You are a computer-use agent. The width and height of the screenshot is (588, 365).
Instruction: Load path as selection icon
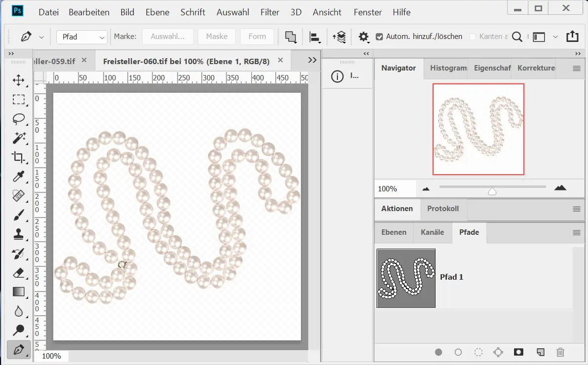[x=478, y=352]
